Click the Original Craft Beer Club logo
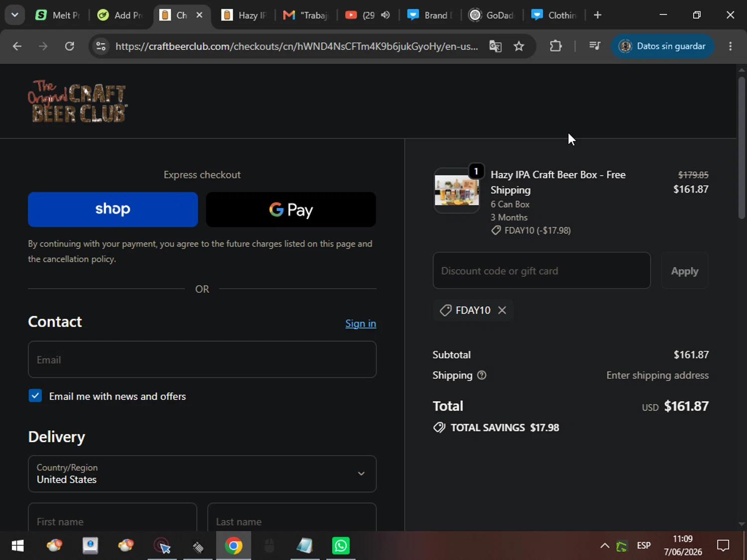The height and width of the screenshot is (560, 747). (77, 102)
